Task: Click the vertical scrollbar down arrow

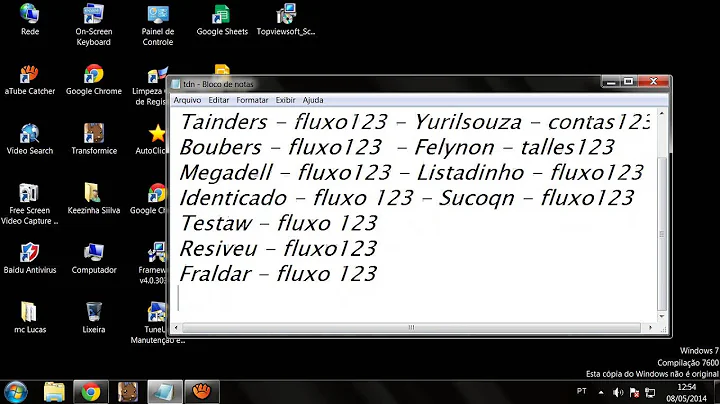Action: (x=662, y=316)
